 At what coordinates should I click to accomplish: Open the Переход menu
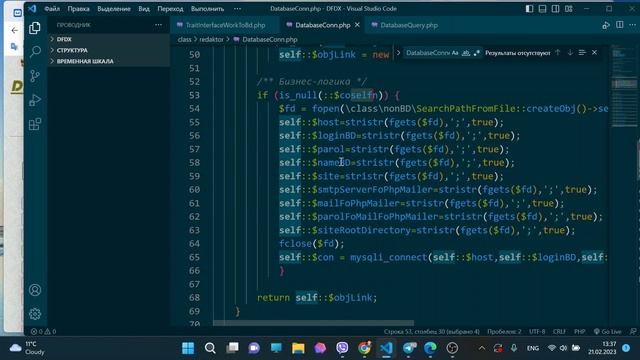[170, 9]
